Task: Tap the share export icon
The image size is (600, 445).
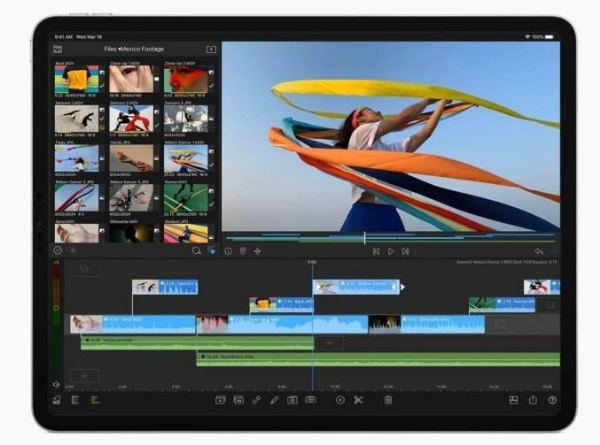Action: pos(533,400)
